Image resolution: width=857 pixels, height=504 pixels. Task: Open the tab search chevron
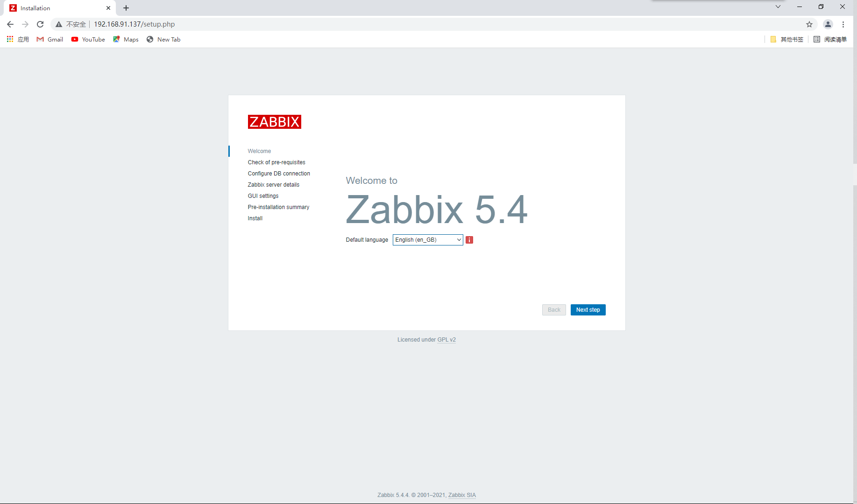click(x=778, y=7)
